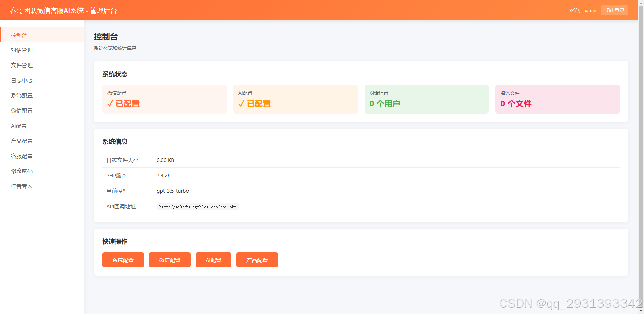Viewport: 644px width, 314px height.
Task: Click the AI配置 已配置 status card
Action: pos(296,99)
